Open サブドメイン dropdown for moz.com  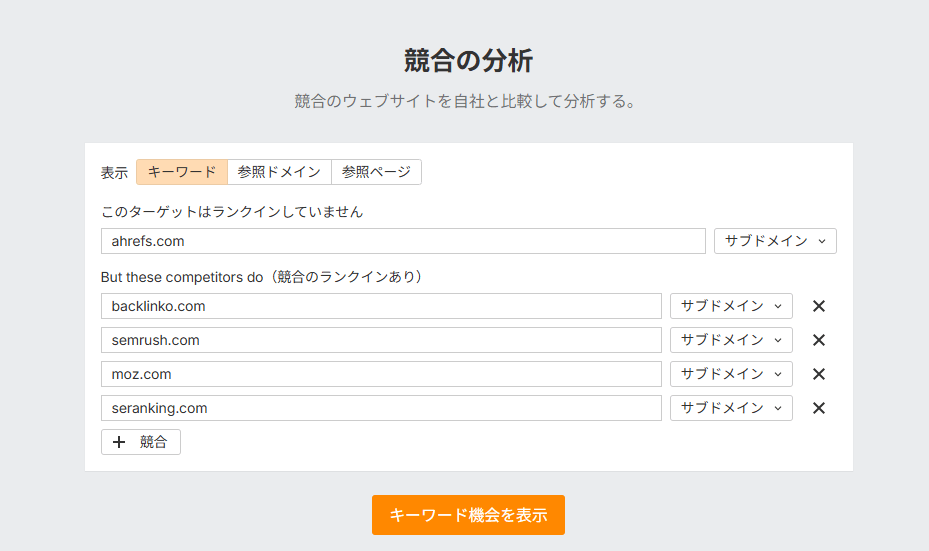pos(731,374)
